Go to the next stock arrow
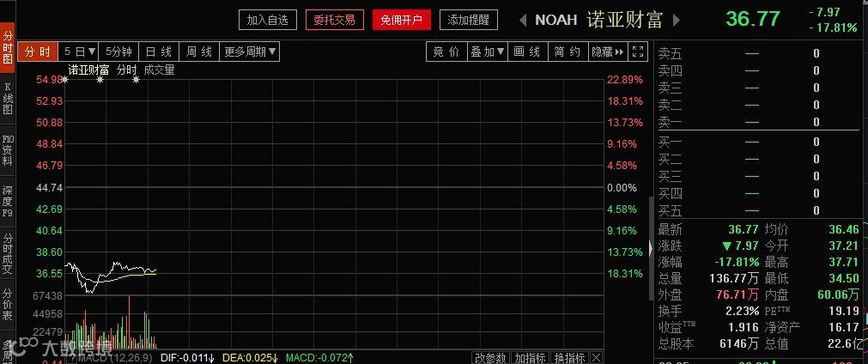The image size is (868, 364). pos(676,21)
